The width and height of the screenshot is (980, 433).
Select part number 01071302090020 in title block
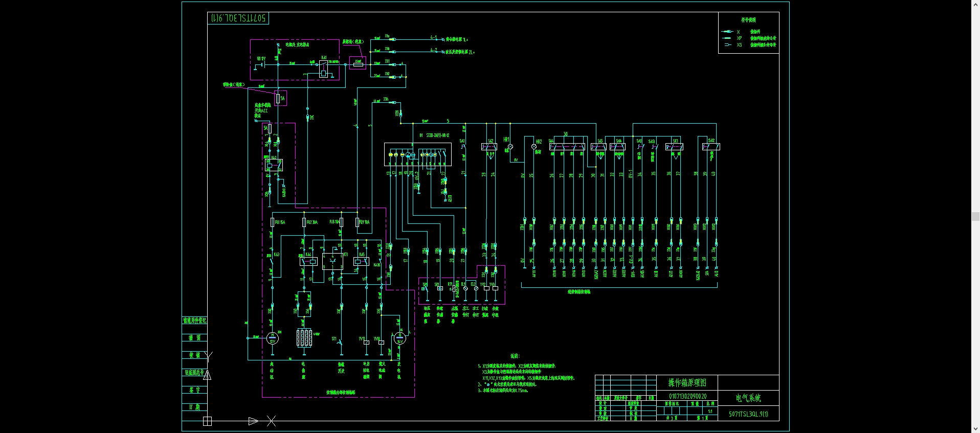[x=687, y=396]
